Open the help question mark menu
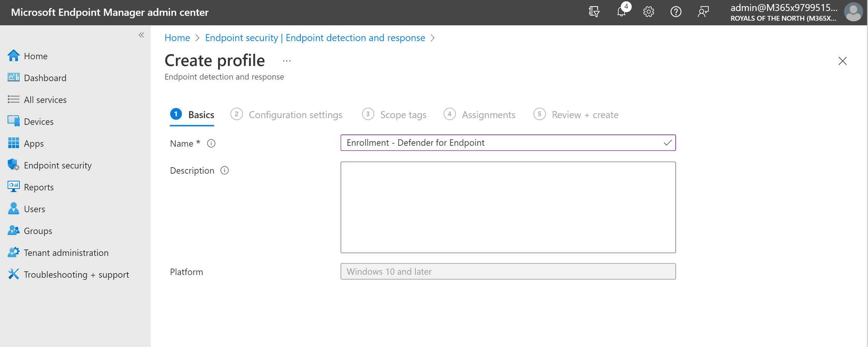This screenshot has width=868, height=347. pyautogui.click(x=676, y=12)
